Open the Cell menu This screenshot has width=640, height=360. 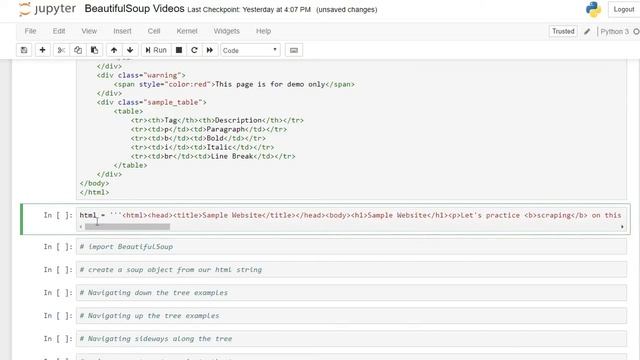[x=154, y=31]
